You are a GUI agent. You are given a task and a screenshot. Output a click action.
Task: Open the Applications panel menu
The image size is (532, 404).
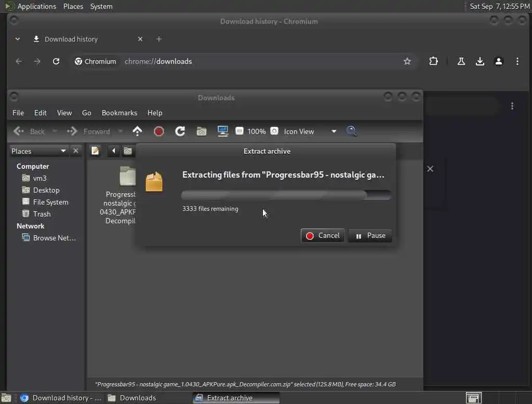coord(37,6)
